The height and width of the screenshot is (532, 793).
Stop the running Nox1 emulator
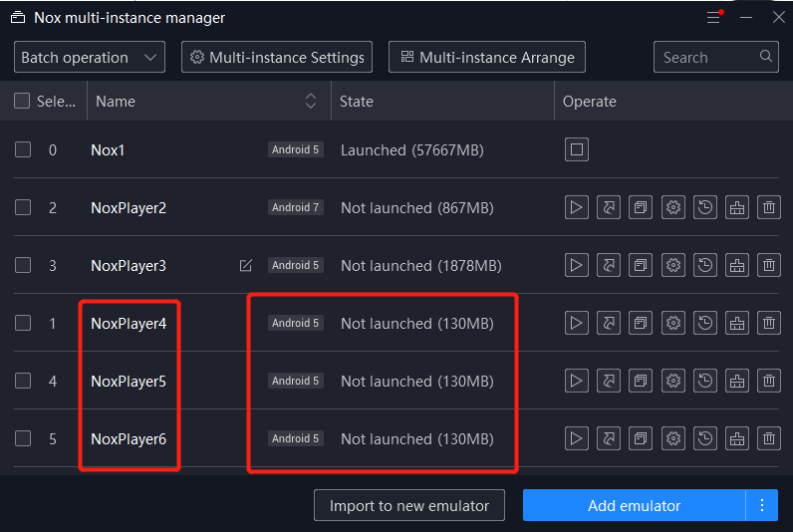click(577, 149)
